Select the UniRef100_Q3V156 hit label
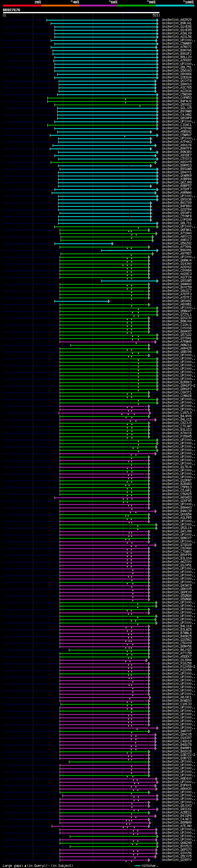 (x=177, y=853)
